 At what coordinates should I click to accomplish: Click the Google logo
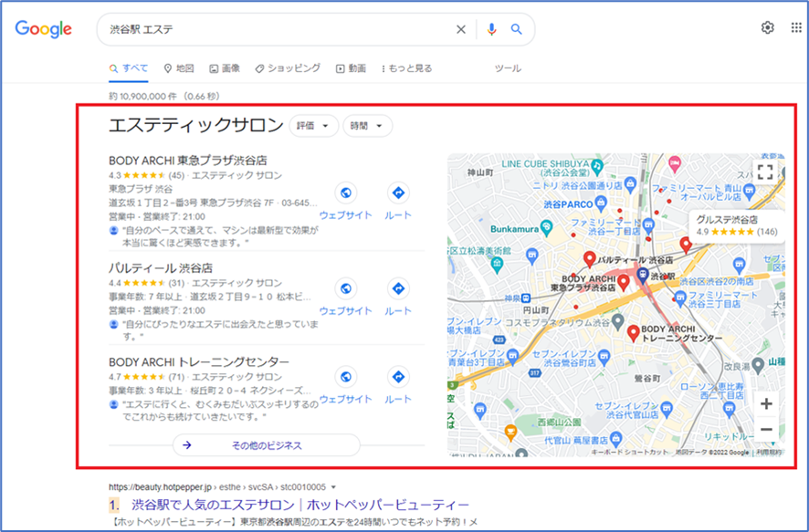(x=43, y=29)
